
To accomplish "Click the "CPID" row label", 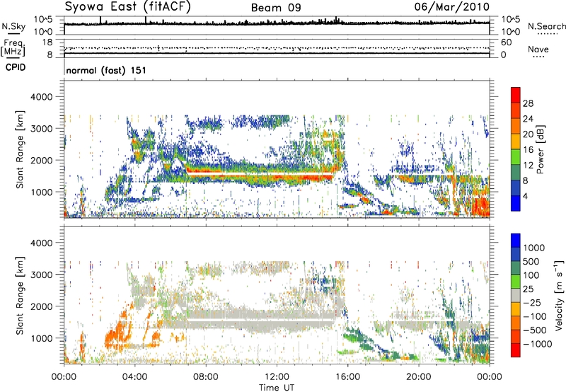I will 16,67.
